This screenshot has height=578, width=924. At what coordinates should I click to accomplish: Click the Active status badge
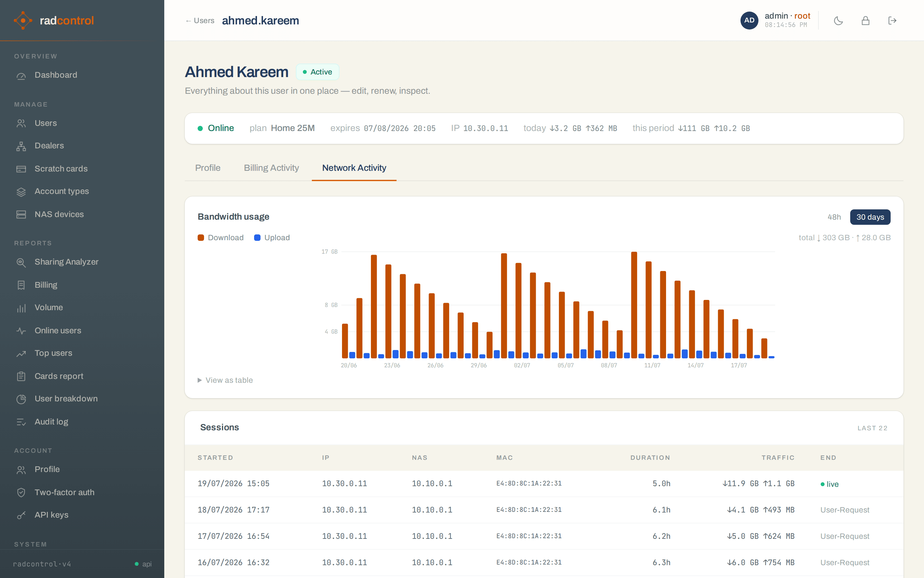point(317,72)
